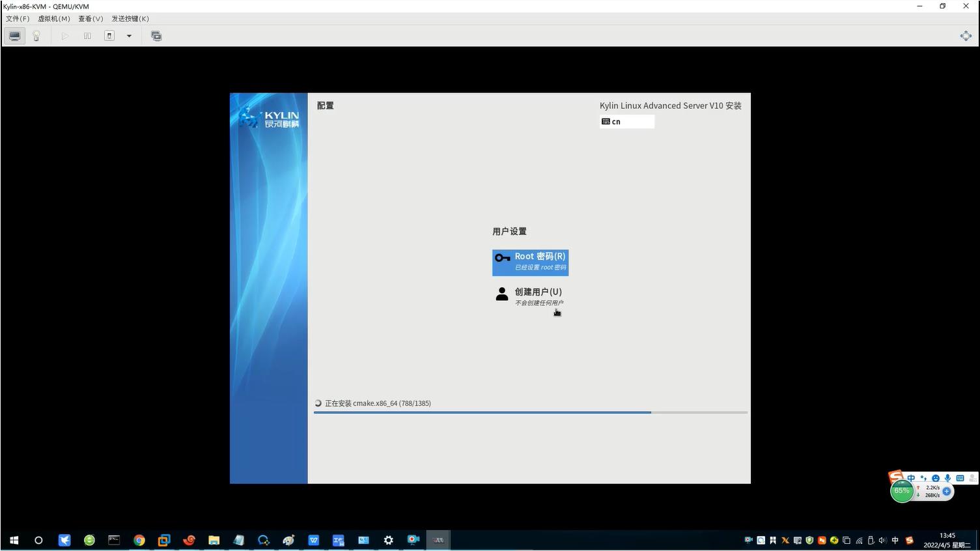This screenshot has height=551, width=980.
Task: Select the active virt-manager taskbar item
Action: (x=438, y=540)
